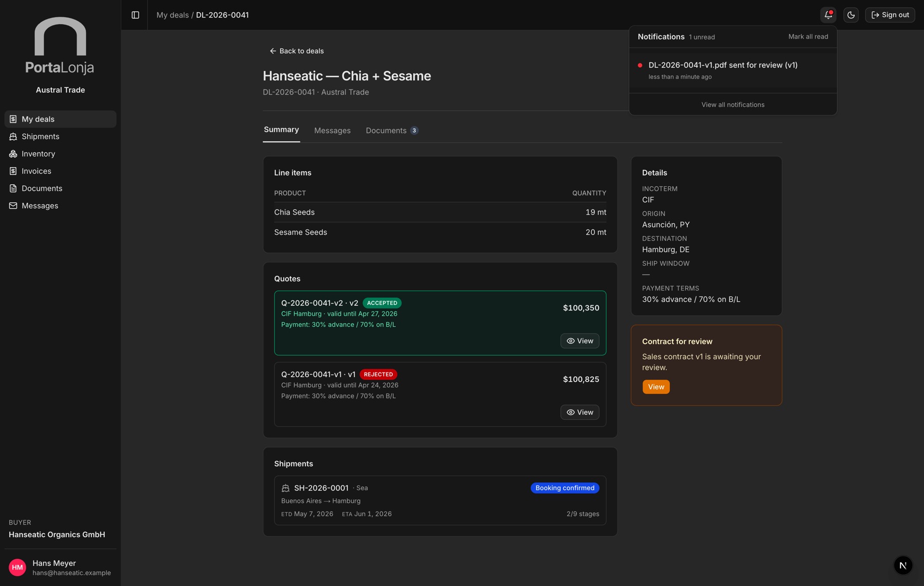
Task: Click Mark all read in notifications
Action: pyautogui.click(x=808, y=37)
